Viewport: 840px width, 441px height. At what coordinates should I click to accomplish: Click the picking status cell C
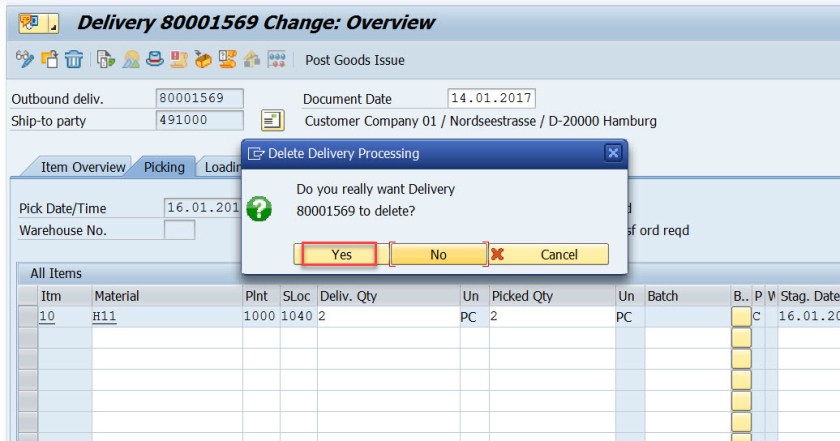758,316
